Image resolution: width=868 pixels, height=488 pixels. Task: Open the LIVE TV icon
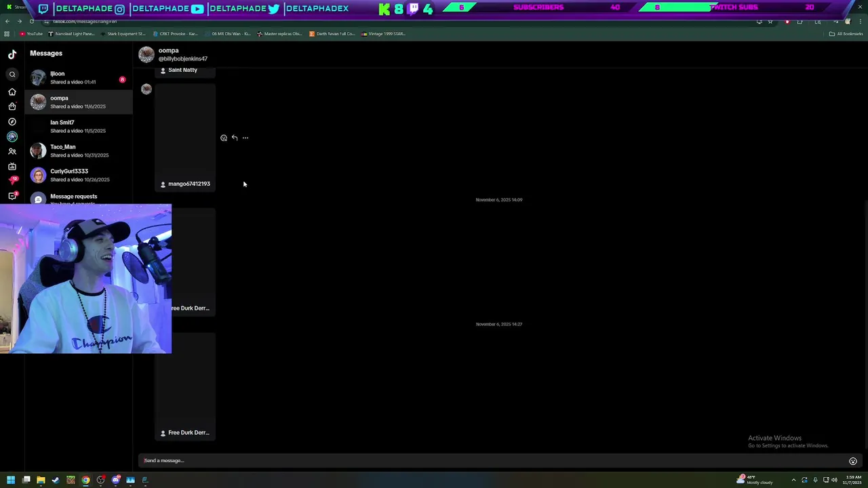click(x=12, y=166)
